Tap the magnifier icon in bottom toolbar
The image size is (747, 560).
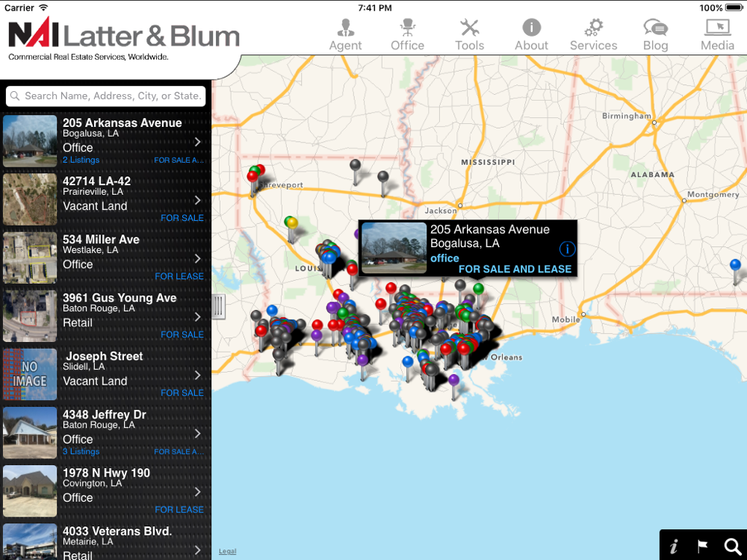(732, 546)
